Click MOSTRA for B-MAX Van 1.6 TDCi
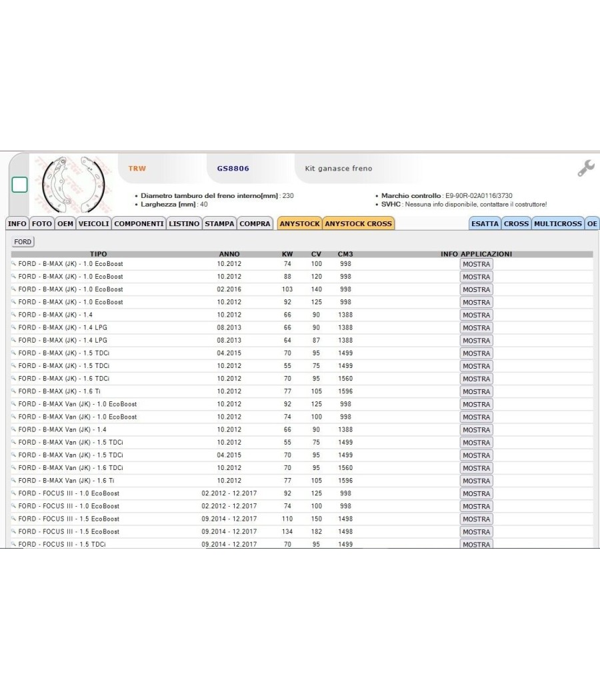 [477, 468]
